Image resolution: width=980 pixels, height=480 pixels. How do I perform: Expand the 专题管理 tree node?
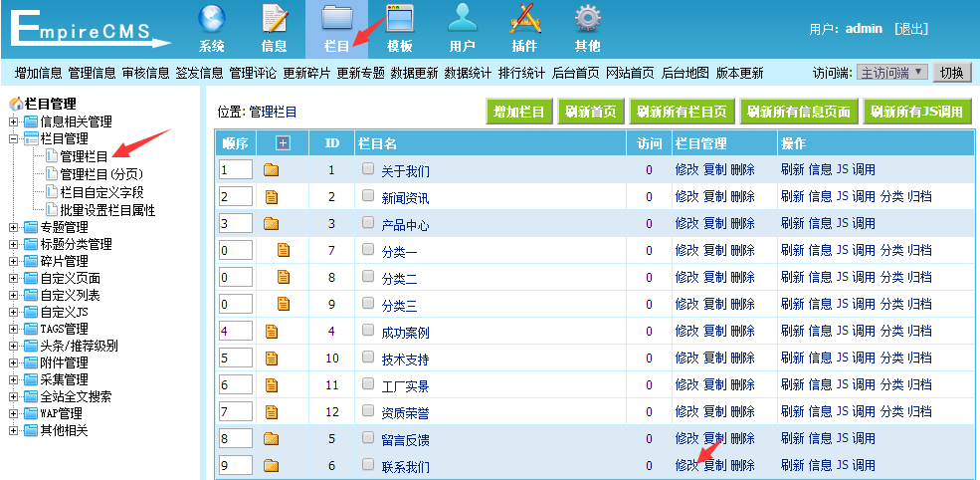(x=14, y=227)
